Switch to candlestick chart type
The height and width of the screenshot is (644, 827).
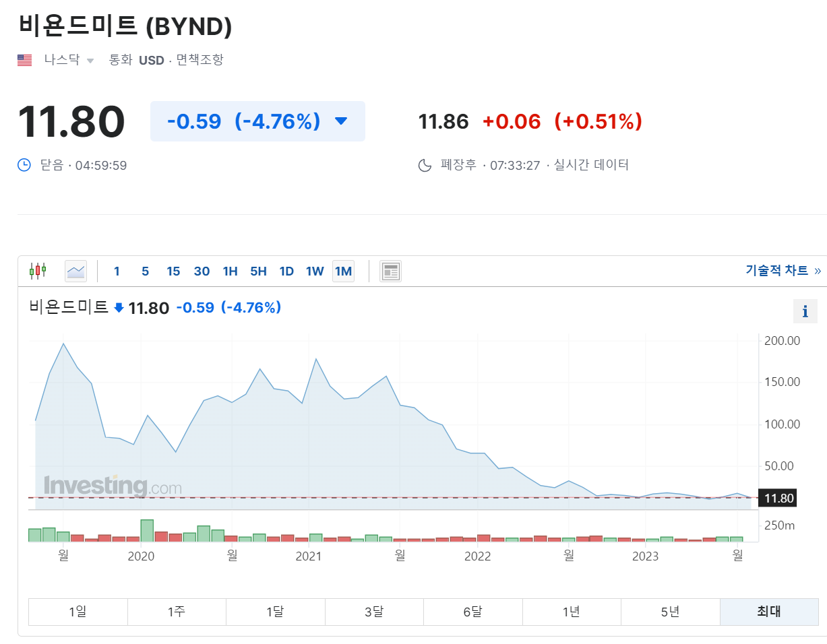(38, 271)
